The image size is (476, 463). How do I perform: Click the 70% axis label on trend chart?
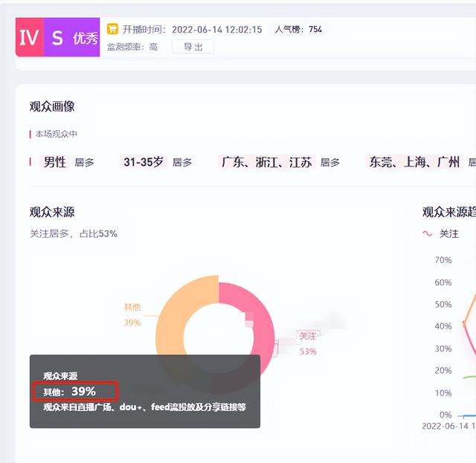click(x=443, y=260)
